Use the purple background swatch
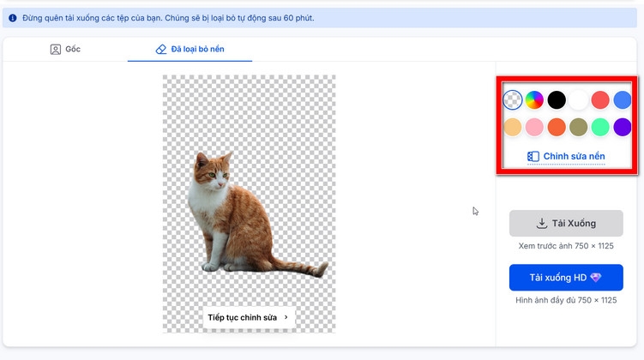This screenshot has height=360, width=644. point(623,127)
